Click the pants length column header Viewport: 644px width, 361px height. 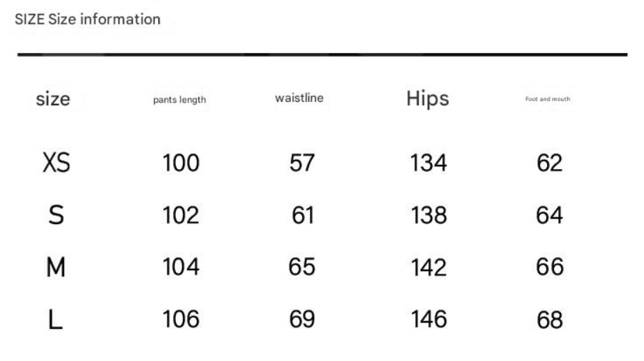[179, 100]
